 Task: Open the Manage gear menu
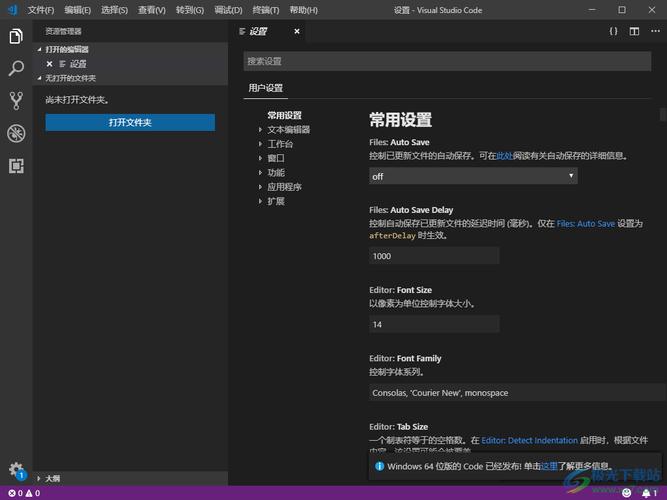point(16,470)
